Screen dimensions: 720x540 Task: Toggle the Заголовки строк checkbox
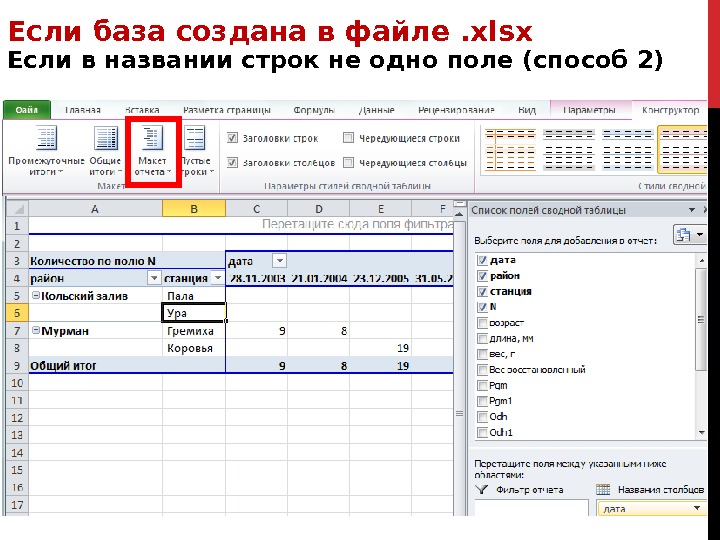pyautogui.click(x=232, y=138)
